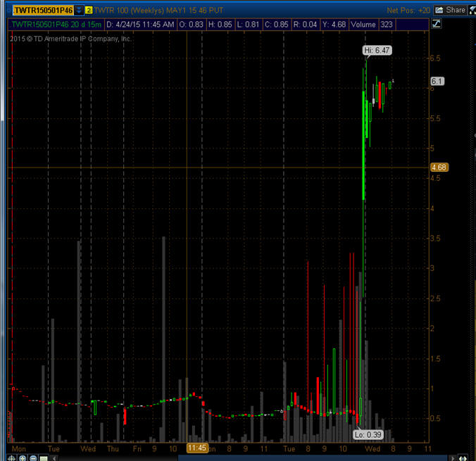Click the 4.68 price level label

pos(439,168)
